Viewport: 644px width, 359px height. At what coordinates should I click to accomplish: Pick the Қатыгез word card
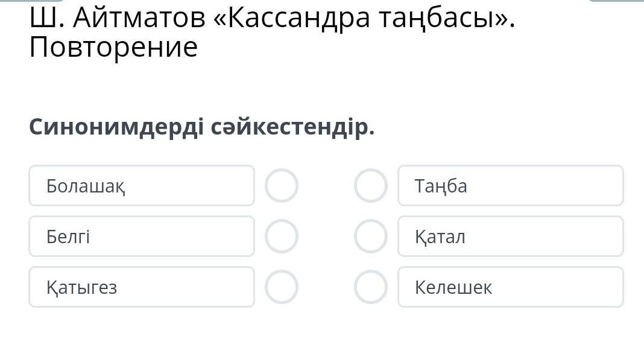142,287
